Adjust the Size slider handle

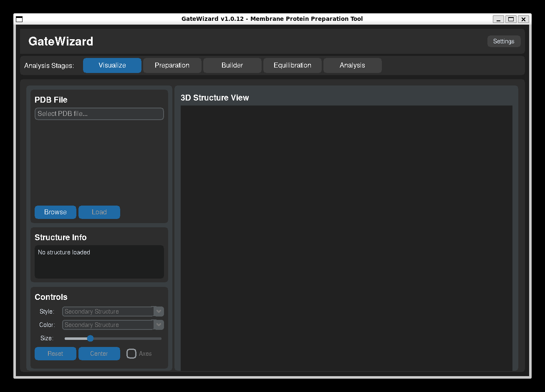coord(91,338)
